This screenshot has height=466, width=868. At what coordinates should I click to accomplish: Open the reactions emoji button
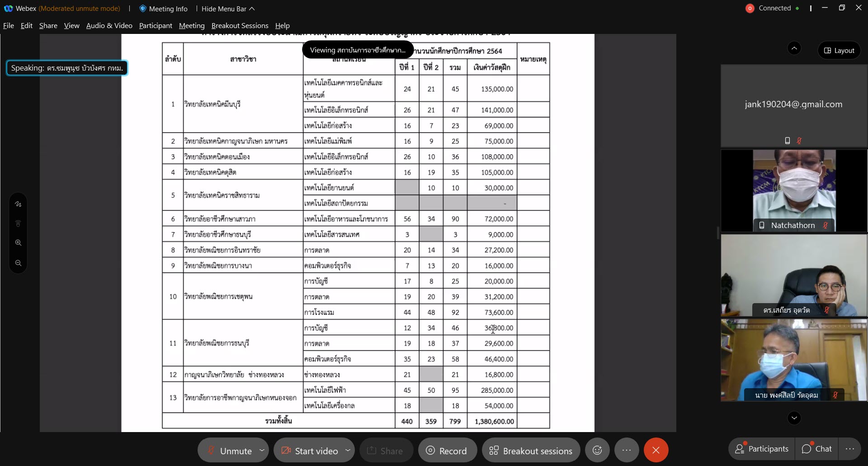click(x=597, y=450)
